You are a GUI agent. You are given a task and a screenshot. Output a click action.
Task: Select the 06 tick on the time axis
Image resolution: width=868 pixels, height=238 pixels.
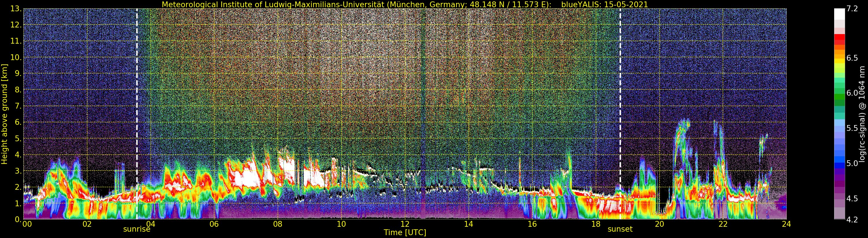(x=214, y=224)
